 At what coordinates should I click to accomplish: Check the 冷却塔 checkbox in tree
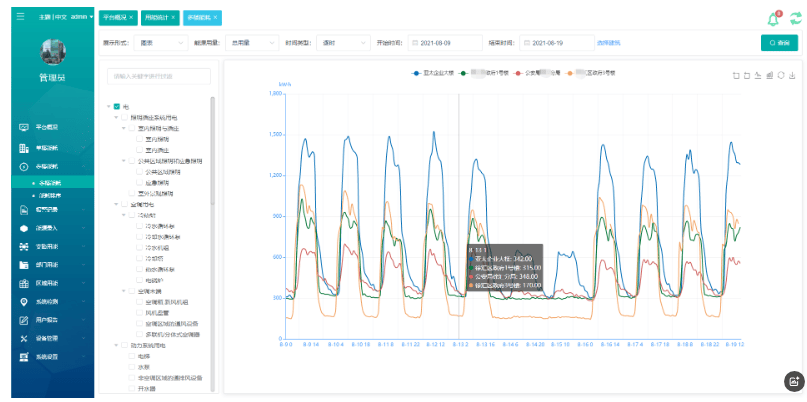click(x=139, y=258)
